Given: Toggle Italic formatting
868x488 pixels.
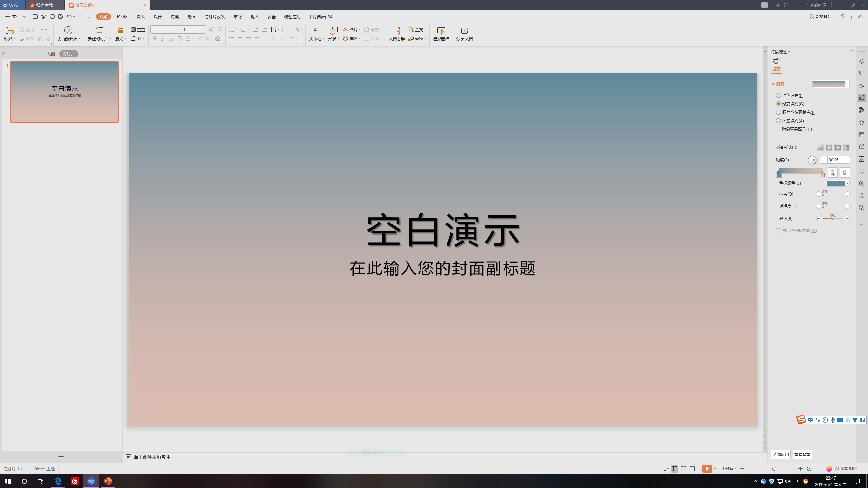Looking at the screenshot, I should pos(163,39).
